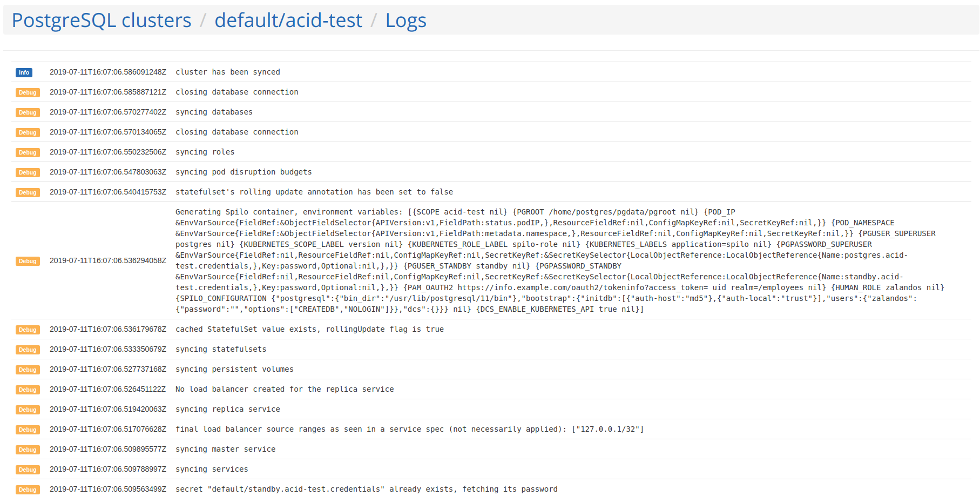This screenshot has height=496, width=980.
Task: Click the 'cluster has been synced' log message
Action: [227, 71]
